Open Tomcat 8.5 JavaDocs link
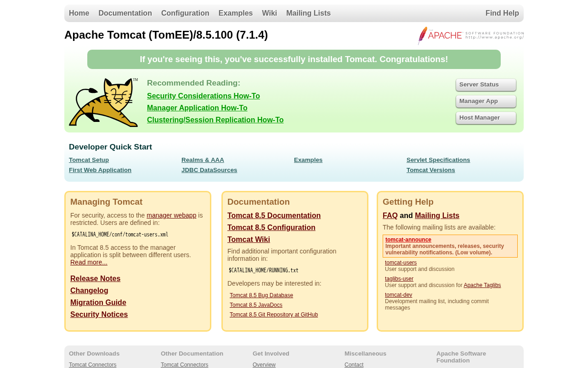The image size is (588, 368). coord(256,305)
